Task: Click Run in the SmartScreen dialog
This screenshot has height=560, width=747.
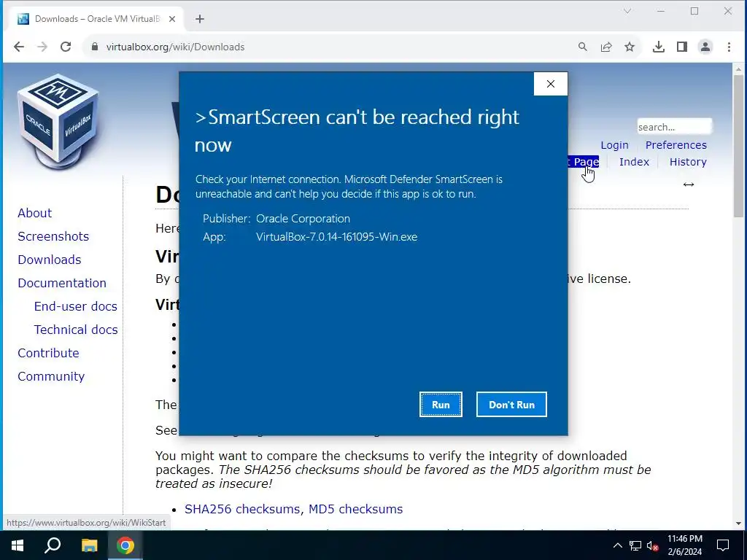Action: point(441,404)
